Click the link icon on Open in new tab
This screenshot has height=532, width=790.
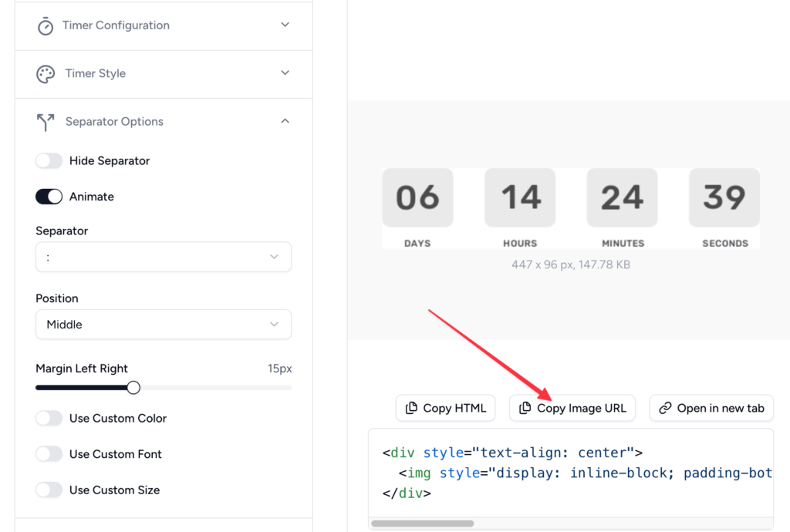click(x=665, y=408)
